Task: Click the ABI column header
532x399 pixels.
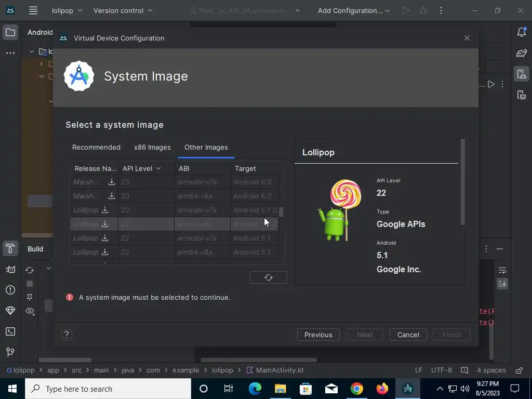Action: 203,168
